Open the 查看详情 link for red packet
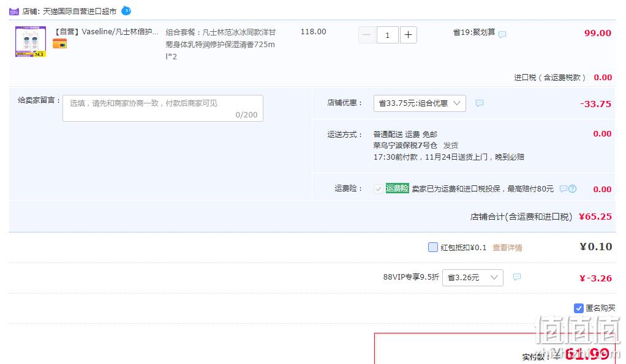626x364 pixels. [x=507, y=248]
